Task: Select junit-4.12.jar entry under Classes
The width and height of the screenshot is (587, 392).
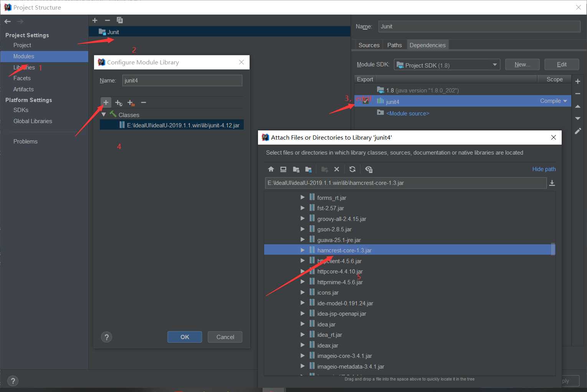Action: [x=172, y=125]
